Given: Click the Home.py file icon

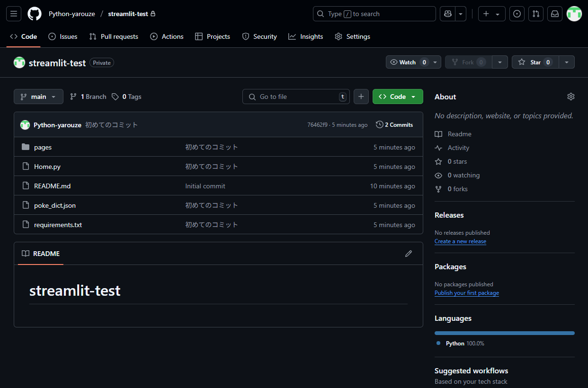Looking at the screenshot, I should [26, 167].
